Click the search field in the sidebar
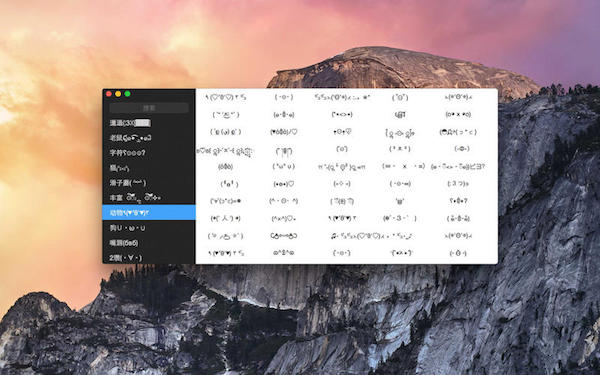The image size is (600, 375). click(x=149, y=108)
